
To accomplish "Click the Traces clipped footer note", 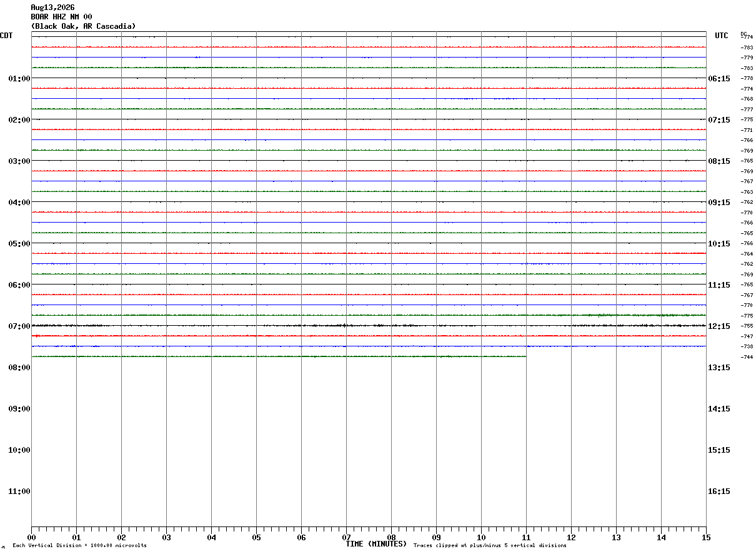I will [490, 546].
